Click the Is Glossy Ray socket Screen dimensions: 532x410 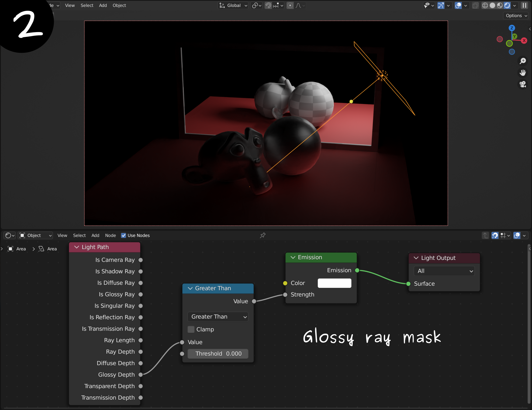141,294
